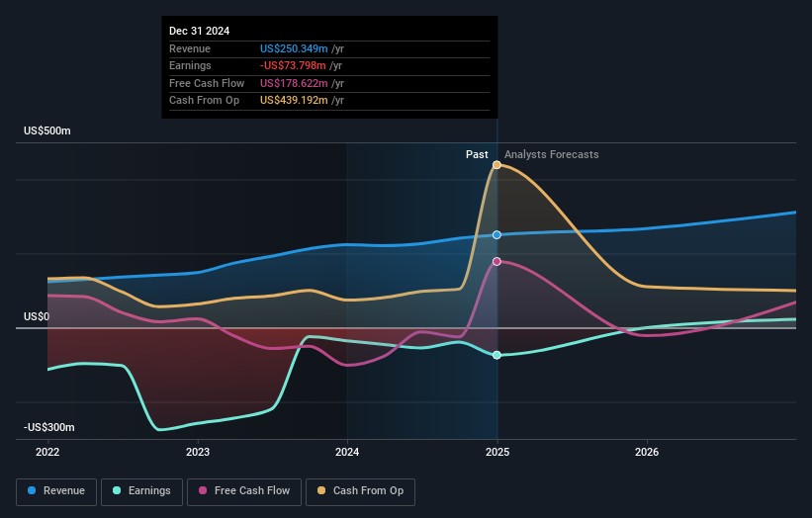This screenshot has height=518, width=812.
Task: Select the teal Earnings data point at 2025
Action: pyautogui.click(x=496, y=355)
